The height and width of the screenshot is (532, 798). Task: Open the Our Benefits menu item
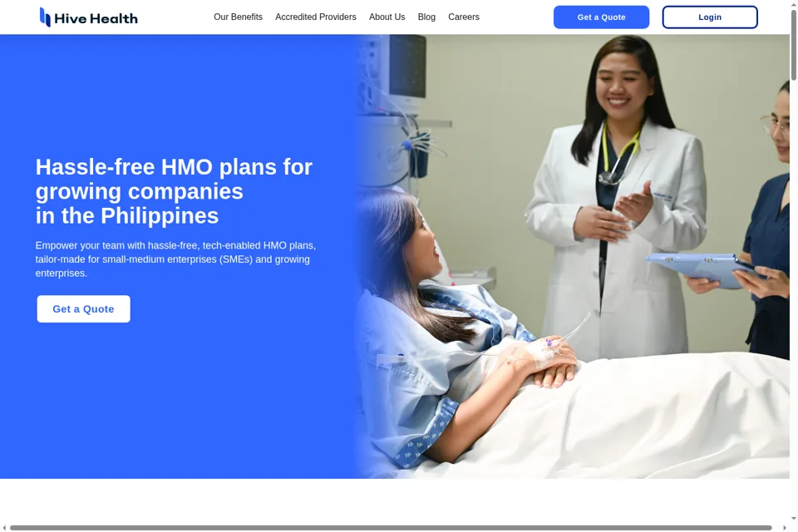239,17
